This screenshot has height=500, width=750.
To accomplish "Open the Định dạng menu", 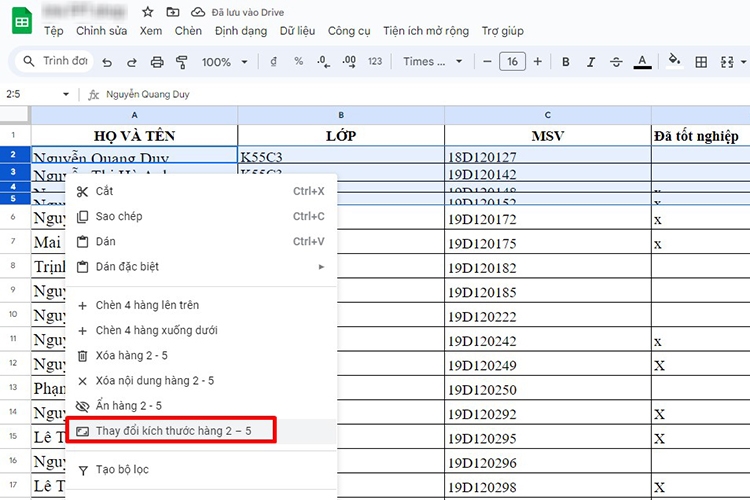I will [241, 31].
